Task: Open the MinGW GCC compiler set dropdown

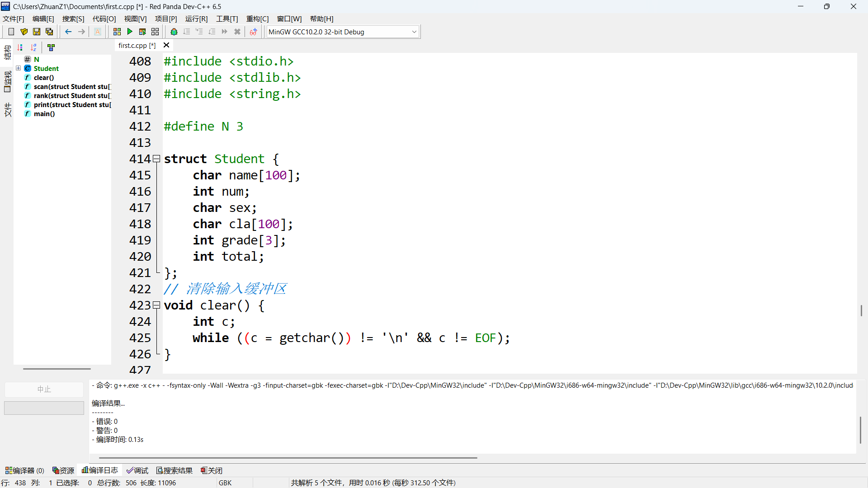Action: (x=414, y=32)
